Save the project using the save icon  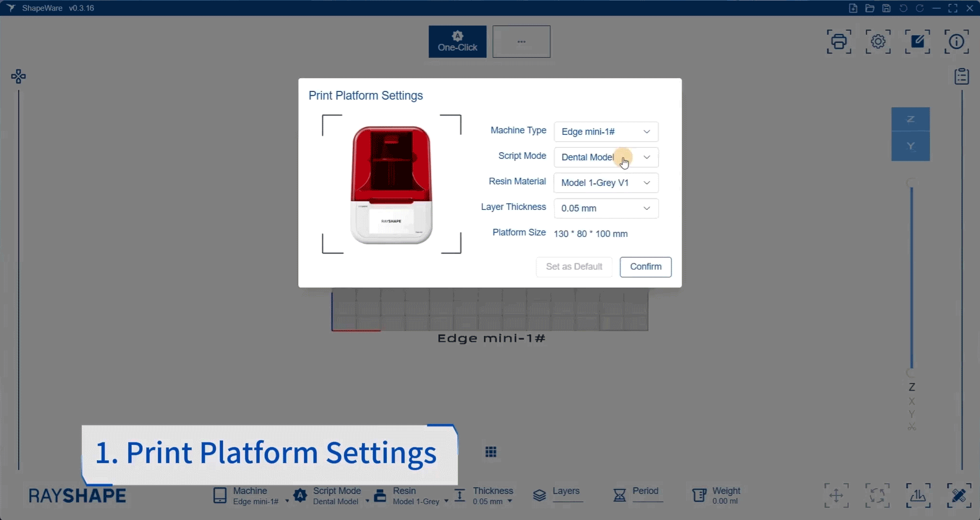887,8
